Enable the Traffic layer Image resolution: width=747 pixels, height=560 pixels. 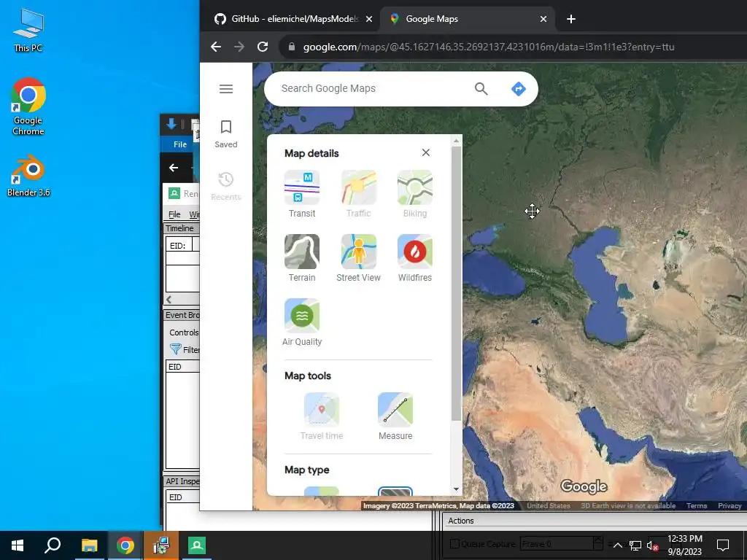(x=359, y=194)
